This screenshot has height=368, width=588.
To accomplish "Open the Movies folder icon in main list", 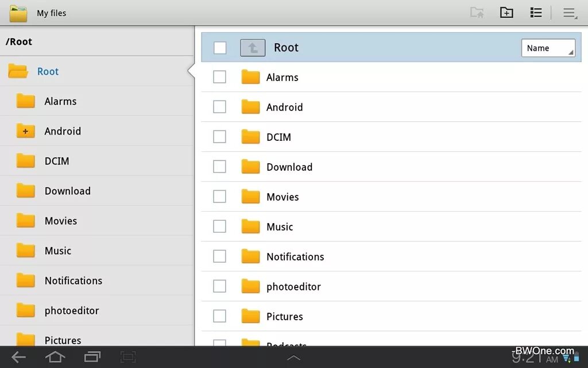I will [x=250, y=197].
